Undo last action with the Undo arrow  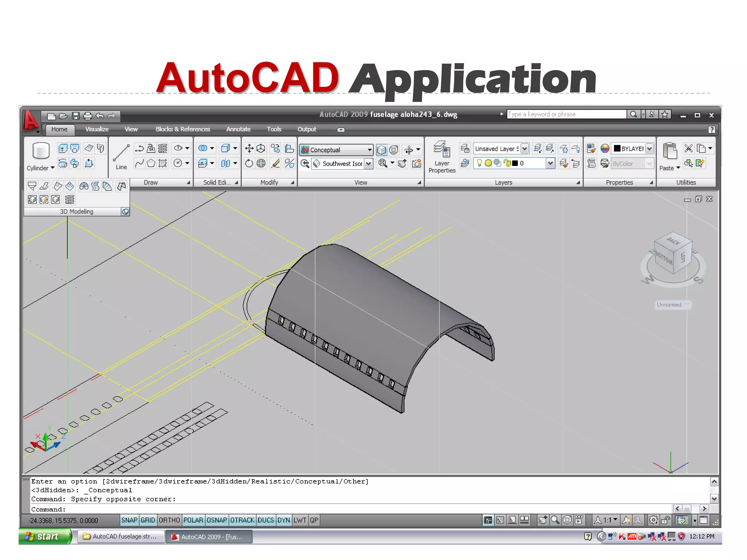(x=100, y=116)
